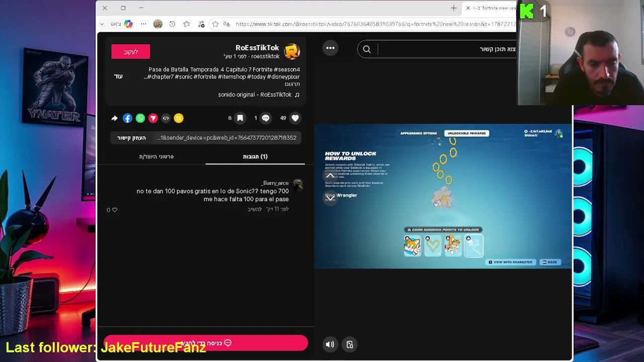644x362 pixels.
Task: Select Appearance Options tab in video
Action: point(419,133)
